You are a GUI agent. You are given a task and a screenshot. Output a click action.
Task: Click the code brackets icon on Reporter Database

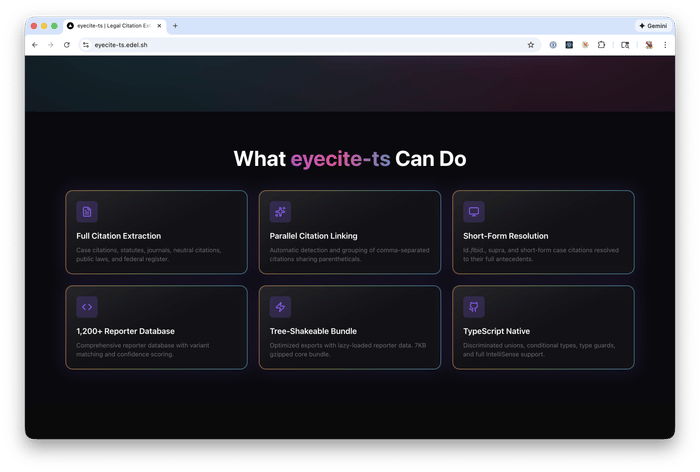[87, 307]
